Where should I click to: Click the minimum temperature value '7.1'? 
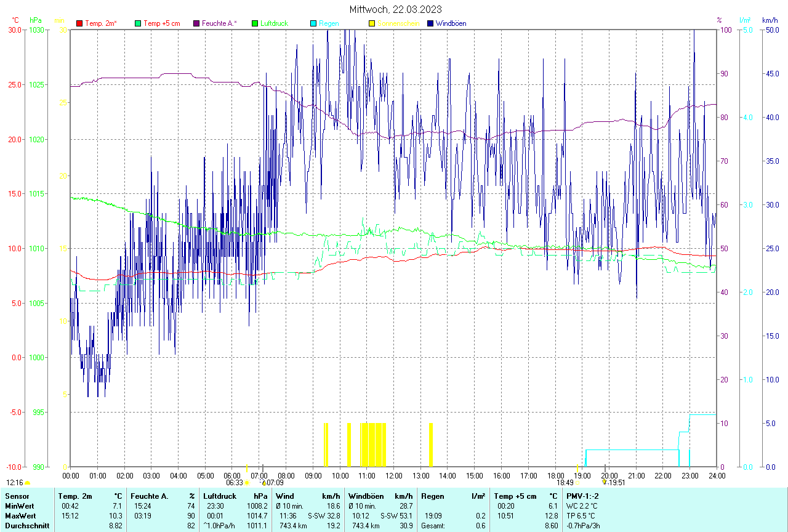118,506
